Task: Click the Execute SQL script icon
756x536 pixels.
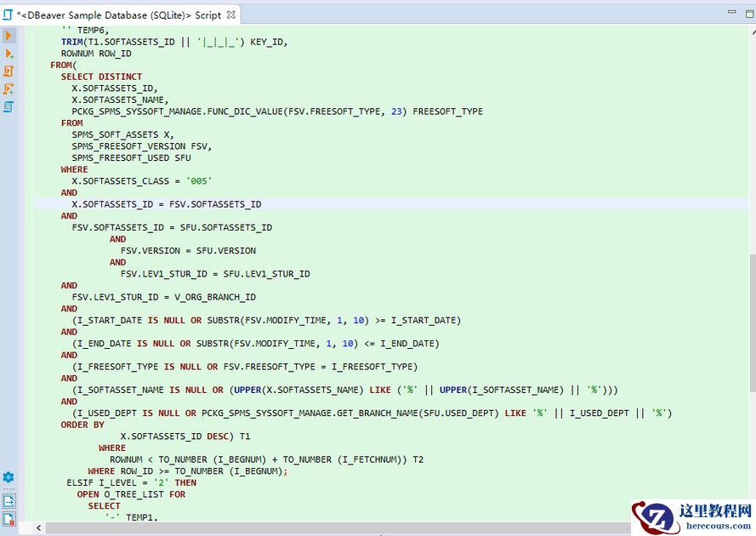Action: pyautogui.click(x=9, y=71)
